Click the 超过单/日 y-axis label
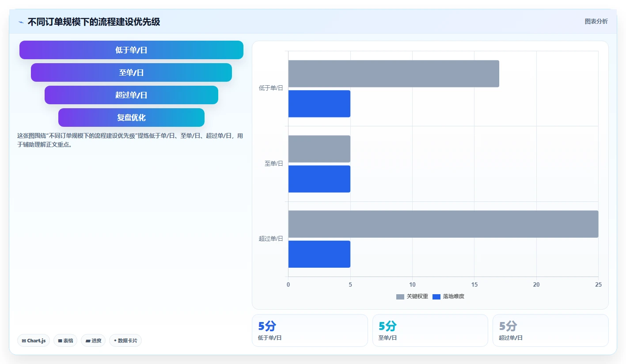Screen dimensions: 626x364 [271, 239]
